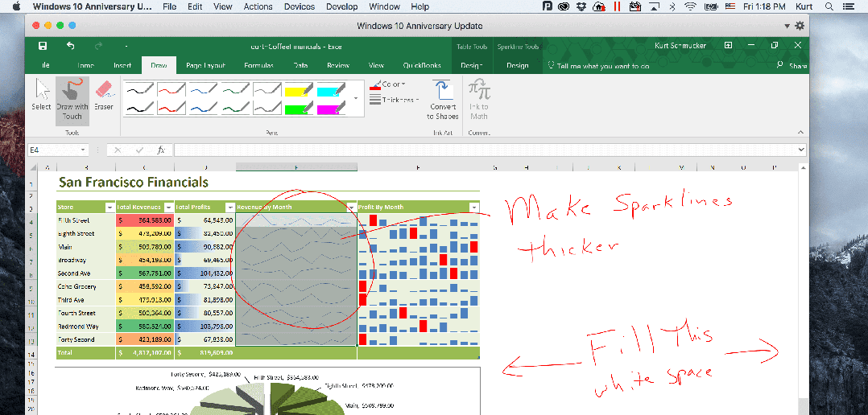This screenshot has height=415, width=868.
Task: Collapse the ribbon with the chevron
Action: (x=800, y=132)
